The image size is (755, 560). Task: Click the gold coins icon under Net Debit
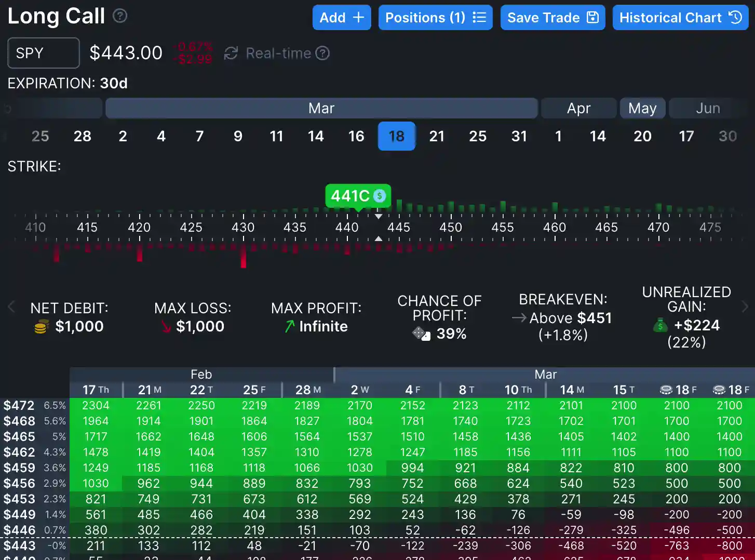(x=41, y=327)
